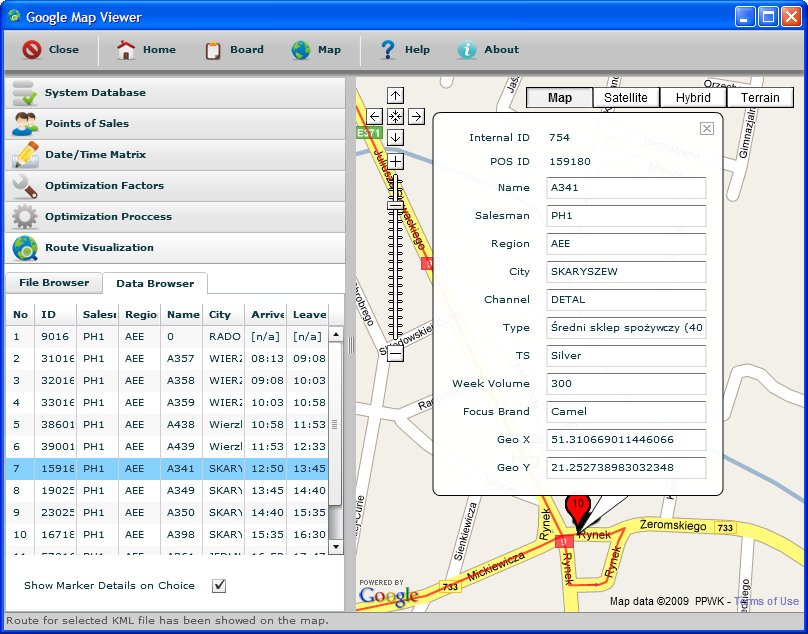Click the Points of Sales people icon

tap(25, 124)
